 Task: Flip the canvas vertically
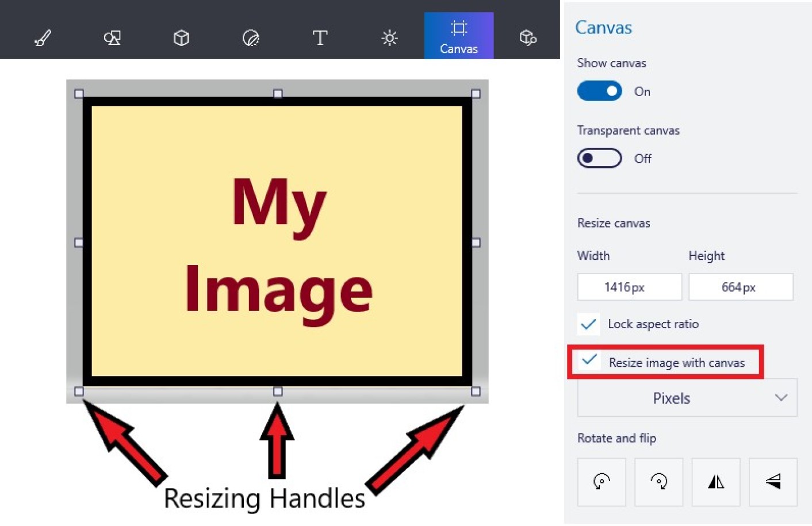[773, 482]
